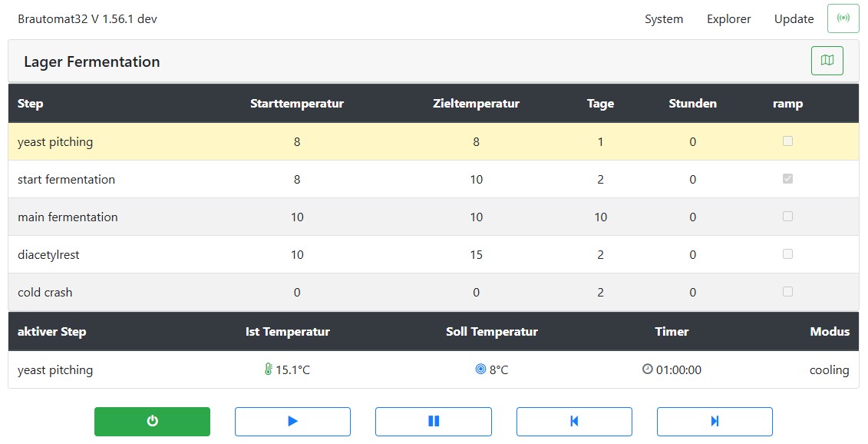Viewport: 868px width, 444px height.
Task: Skip back to the previous step
Action: coord(573,421)
